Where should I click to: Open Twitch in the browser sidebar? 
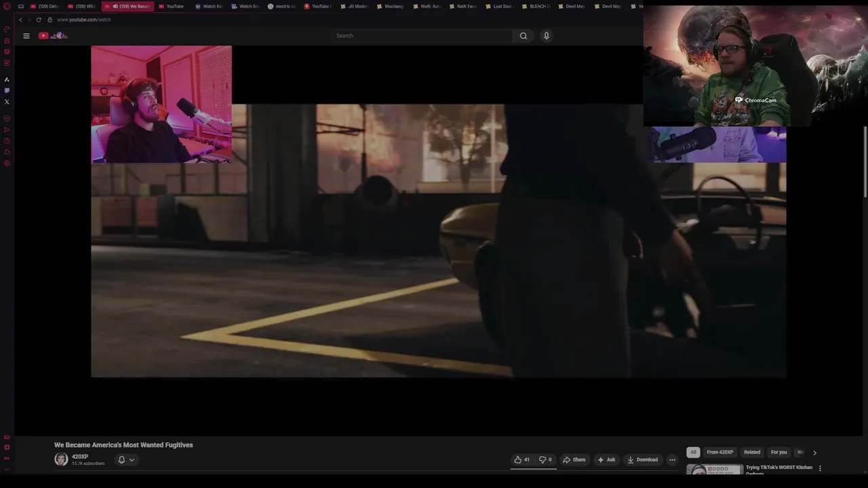(x=7, y=90)
